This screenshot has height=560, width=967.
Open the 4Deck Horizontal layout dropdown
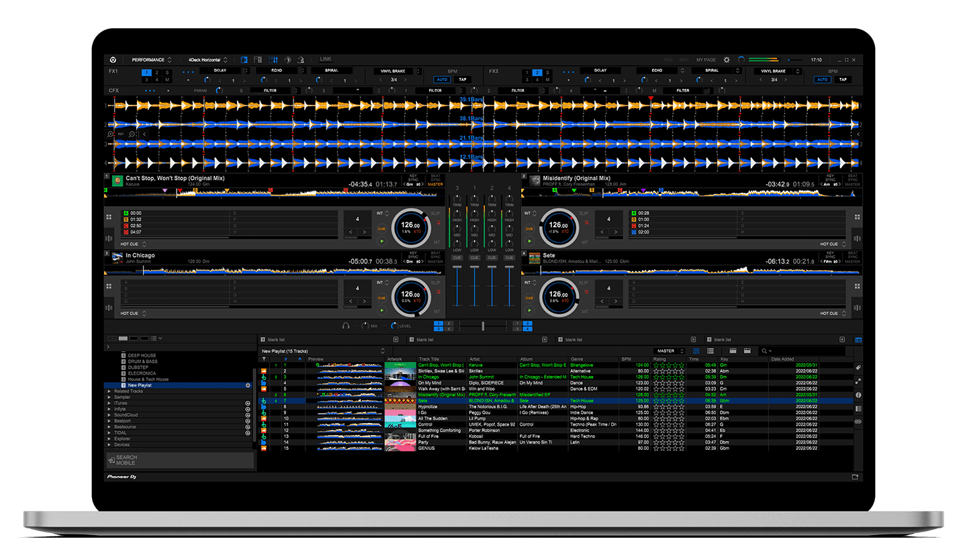(x=208, y=60)
